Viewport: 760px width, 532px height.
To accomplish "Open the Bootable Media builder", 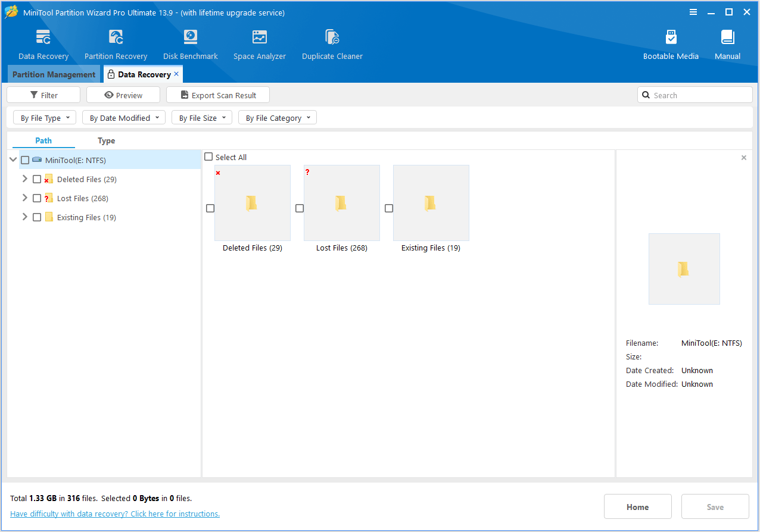I will [671, 37].
